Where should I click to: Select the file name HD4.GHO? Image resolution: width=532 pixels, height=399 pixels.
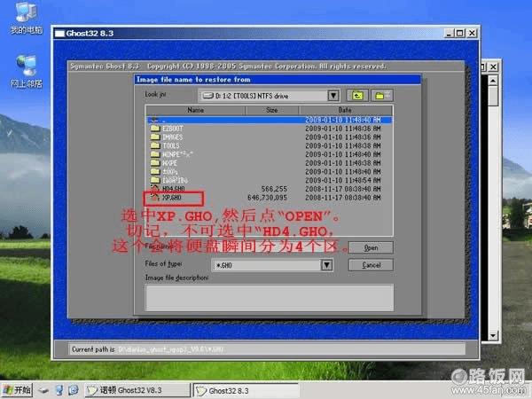click(174, 189)
